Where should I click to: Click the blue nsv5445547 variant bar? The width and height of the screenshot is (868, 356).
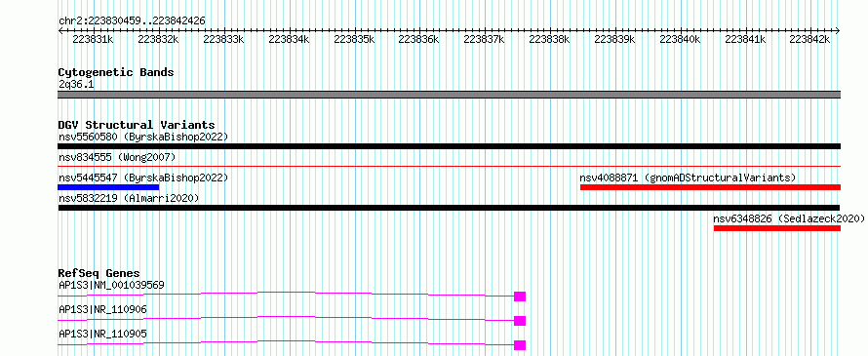(x=108, y=187)
